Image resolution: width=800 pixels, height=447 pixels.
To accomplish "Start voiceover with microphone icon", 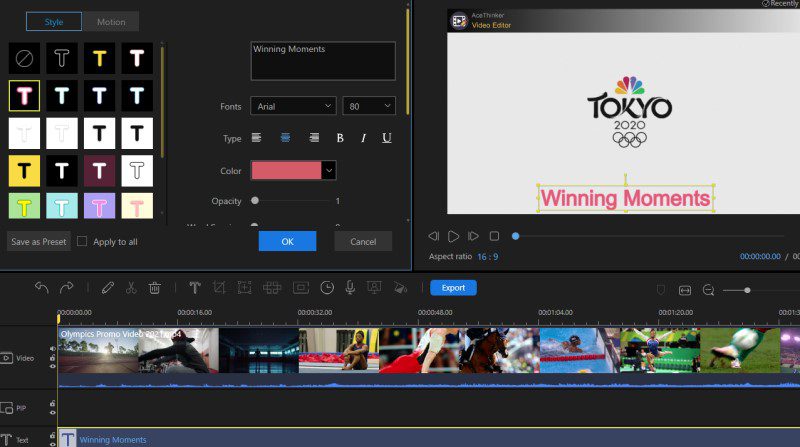I will click(x=350, y=288).
